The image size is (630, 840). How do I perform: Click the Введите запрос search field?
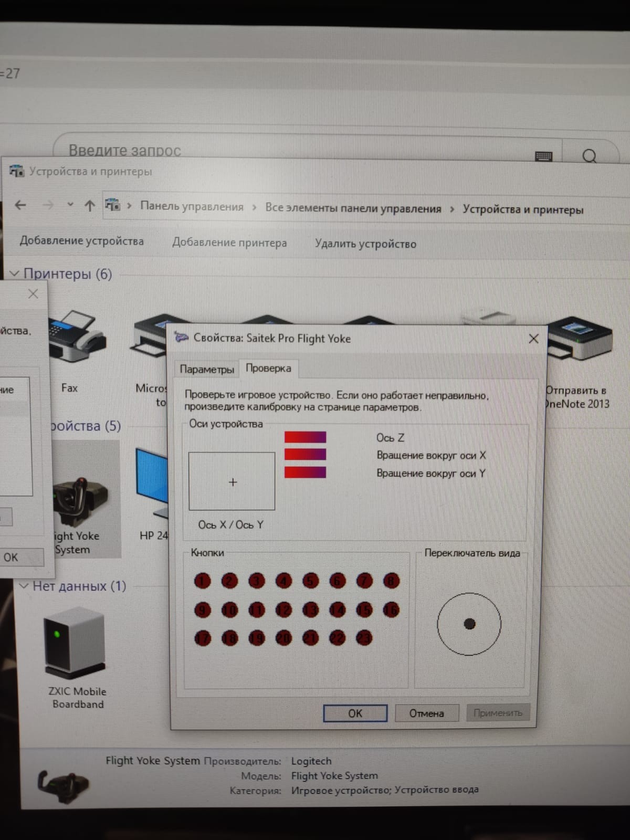click(307, 150)
